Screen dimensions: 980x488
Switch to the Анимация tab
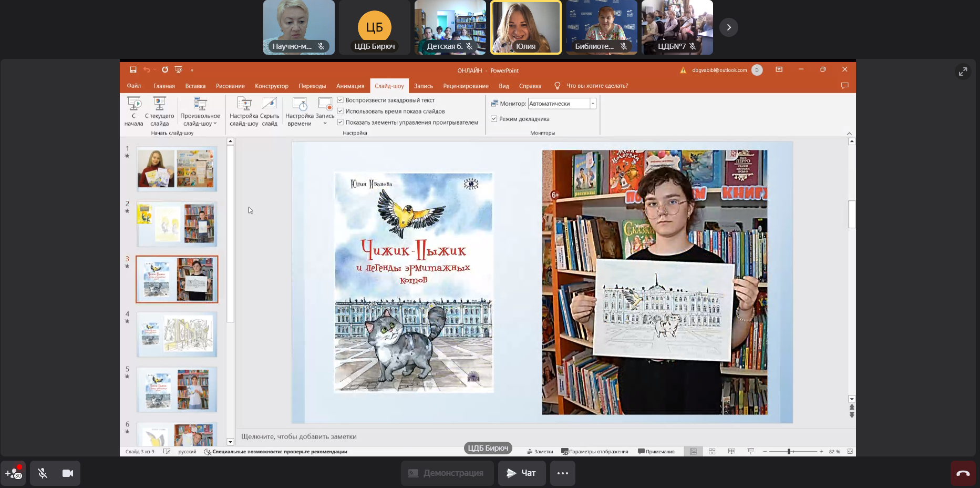click(x=350, y=86)
